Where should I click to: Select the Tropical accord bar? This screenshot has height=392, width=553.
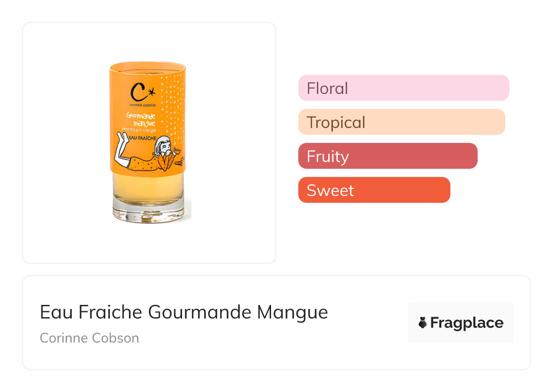pos(401,122)
